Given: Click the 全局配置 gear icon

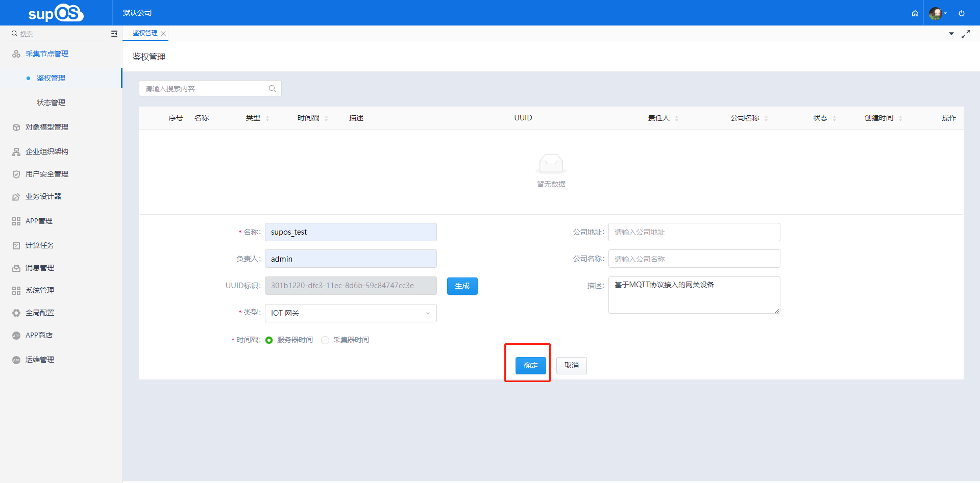Looking at the screenshot, I should (16, 313).
